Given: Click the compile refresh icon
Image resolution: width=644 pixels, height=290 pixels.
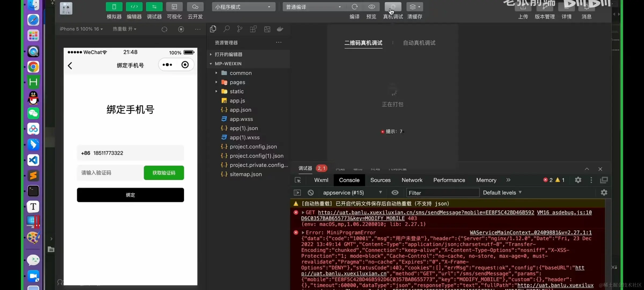Looking at the screenshot, I should pos(354,7).
